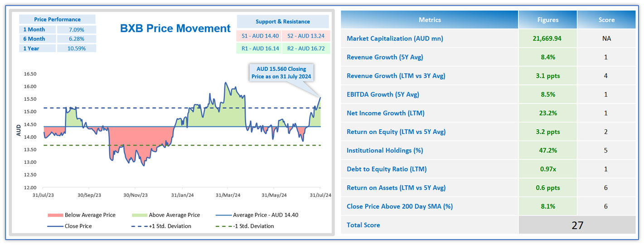The height and width of the screenshot is (245, 644).
Task: Select the S1 - AUD 14.40 support cell
Action: 259,36
